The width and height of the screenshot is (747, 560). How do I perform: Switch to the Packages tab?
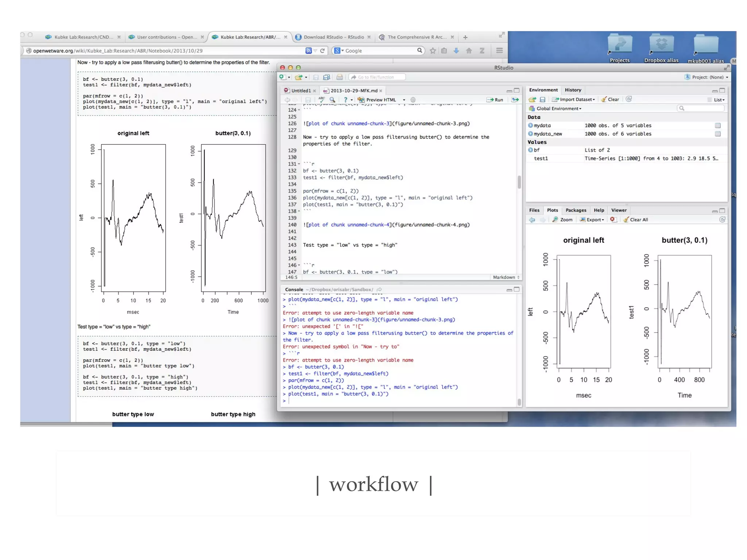click(x=576, y=210)
